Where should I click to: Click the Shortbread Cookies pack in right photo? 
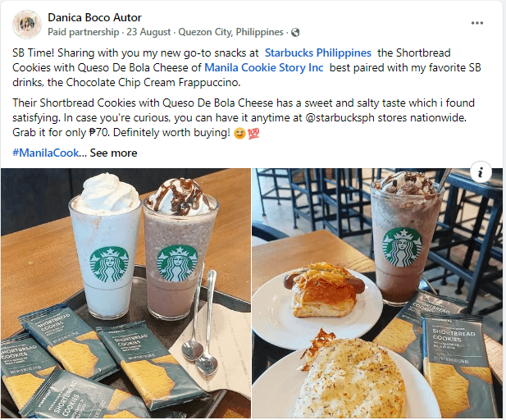click(x=455, y=365)
